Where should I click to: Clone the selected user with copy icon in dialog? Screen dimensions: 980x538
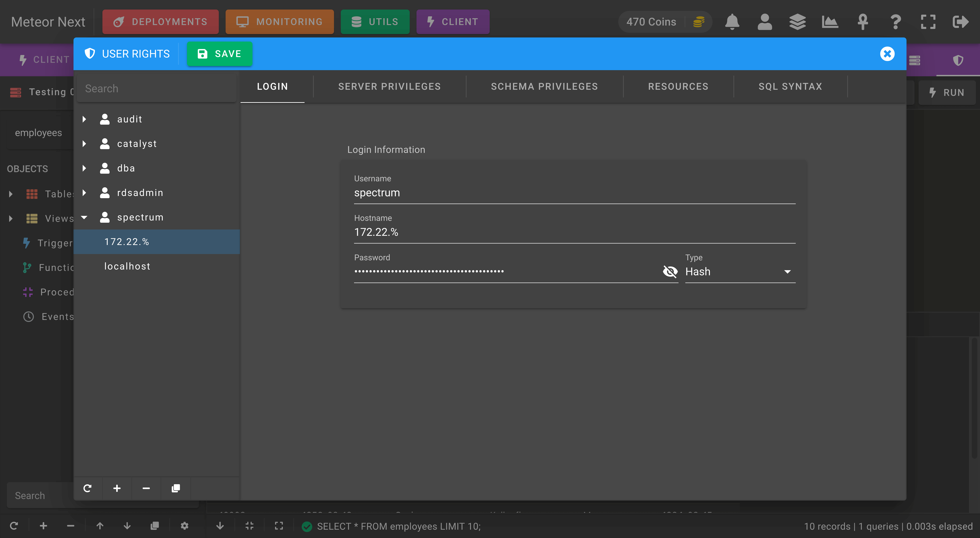(x=175, y=488)
